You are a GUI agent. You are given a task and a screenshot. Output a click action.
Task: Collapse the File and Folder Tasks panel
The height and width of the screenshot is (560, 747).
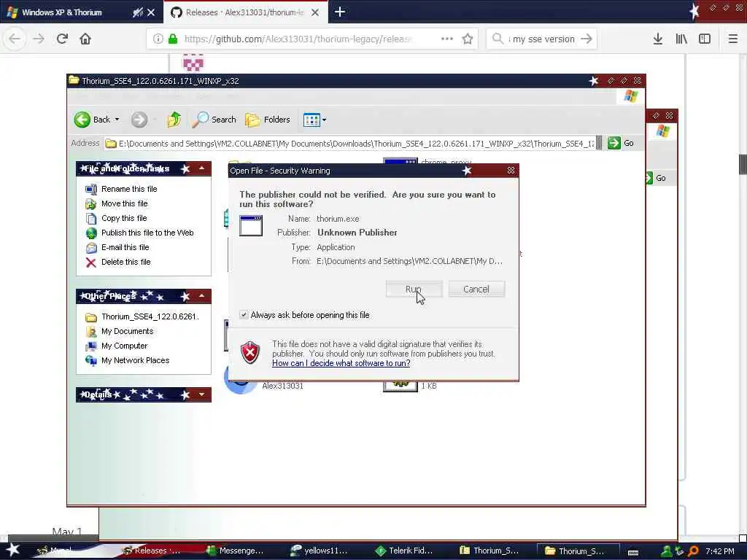tap(201, 168)
